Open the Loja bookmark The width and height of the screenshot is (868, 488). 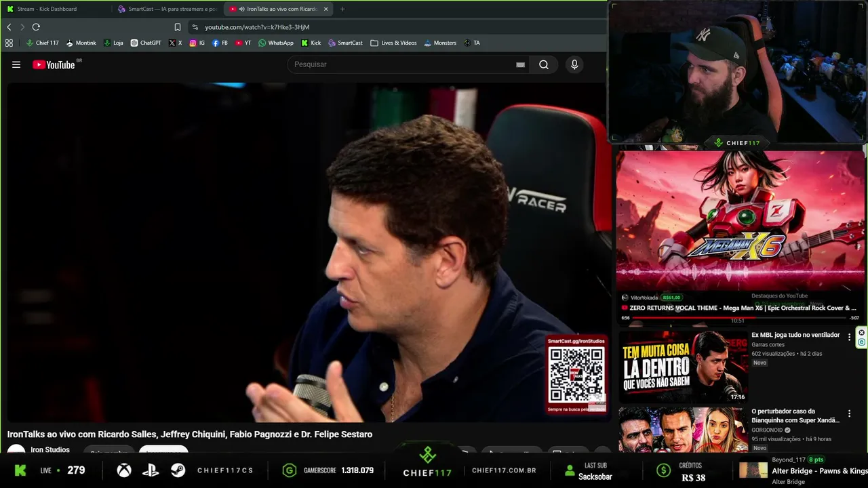tap(113, 43)
